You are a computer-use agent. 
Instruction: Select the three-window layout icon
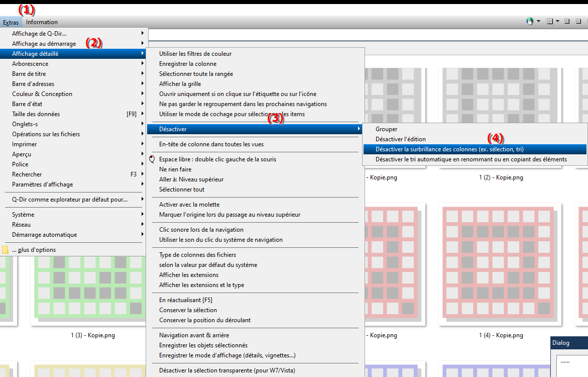[578, 22]
